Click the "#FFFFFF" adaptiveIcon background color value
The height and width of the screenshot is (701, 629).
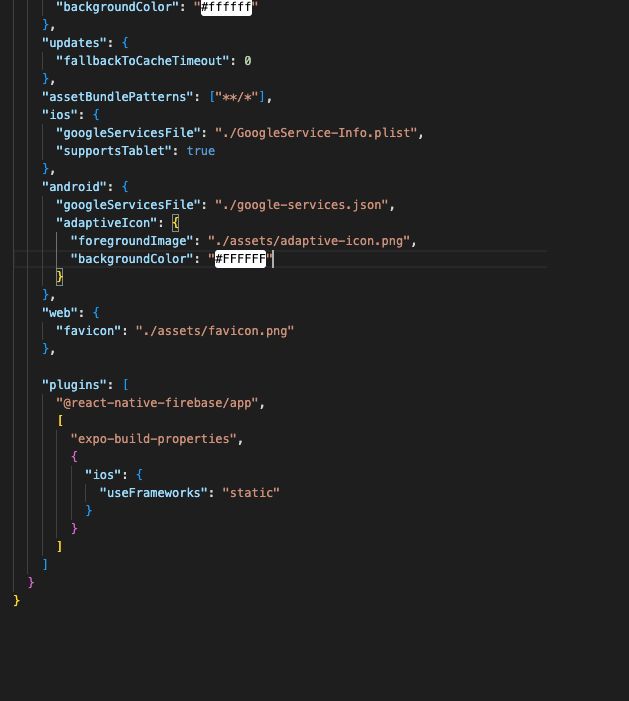coord(241,259)
